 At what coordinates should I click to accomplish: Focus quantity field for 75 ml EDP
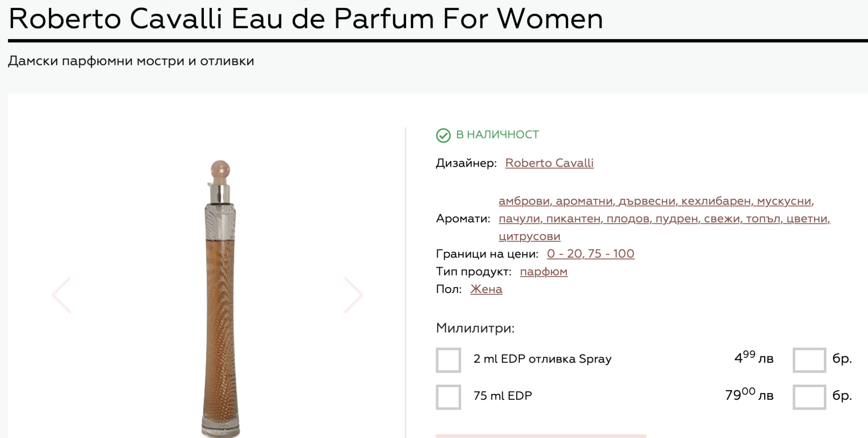pos(809,397)
